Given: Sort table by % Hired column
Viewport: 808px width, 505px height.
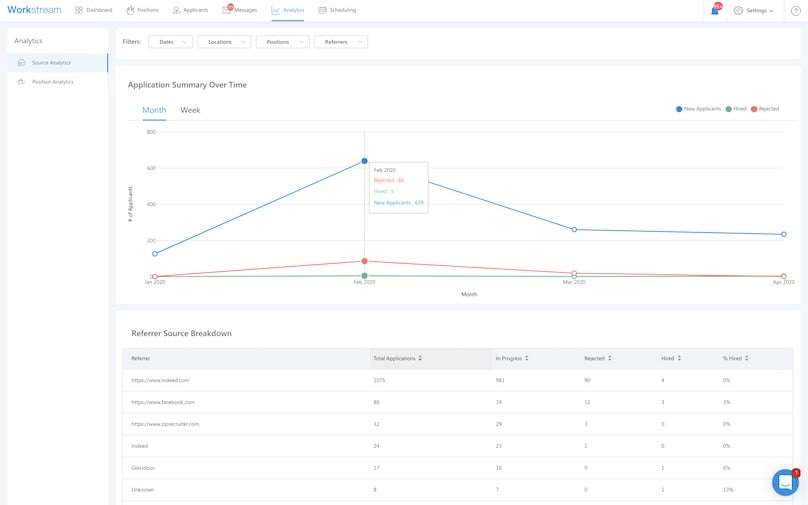Looking at the screenshot, I should click(x=735, y=358).
